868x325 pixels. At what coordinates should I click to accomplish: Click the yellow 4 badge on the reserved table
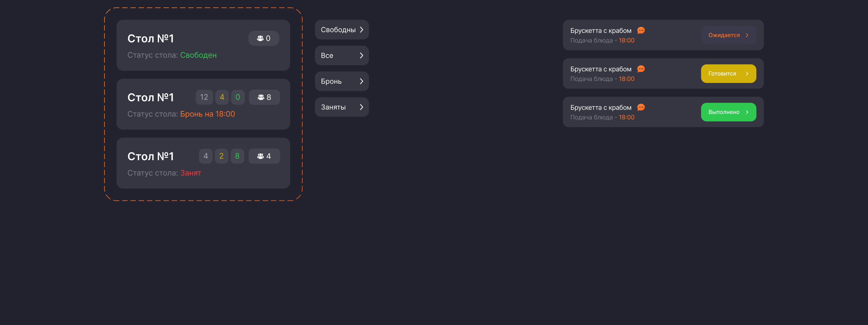(222, 97)
